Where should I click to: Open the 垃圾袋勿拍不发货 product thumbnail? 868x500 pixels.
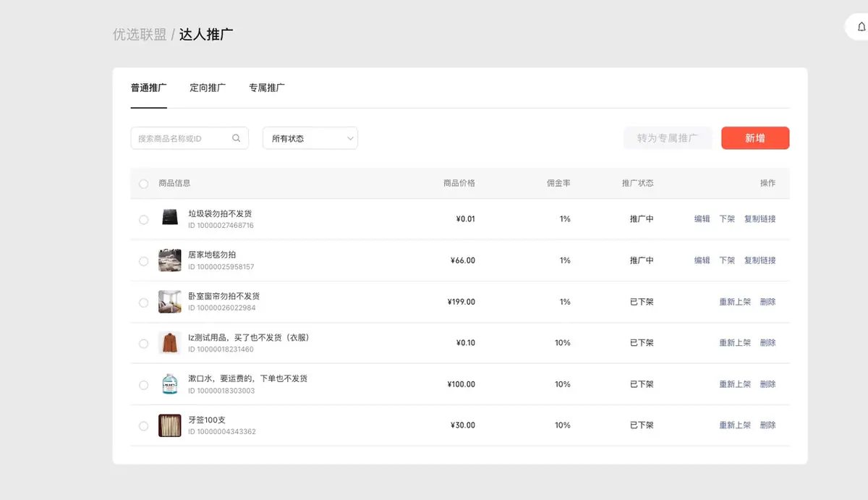pyautogui.click(x=169, y=219)
